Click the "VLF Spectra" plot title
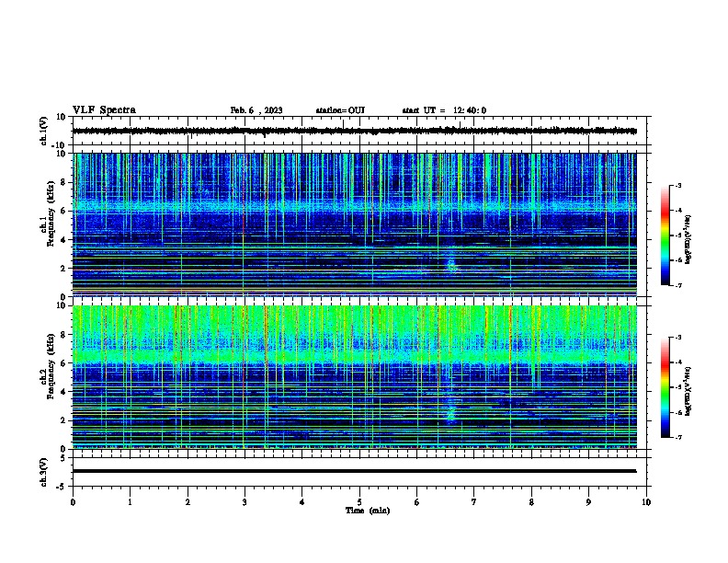The image size is (728, 563). [x=104, y=110]
